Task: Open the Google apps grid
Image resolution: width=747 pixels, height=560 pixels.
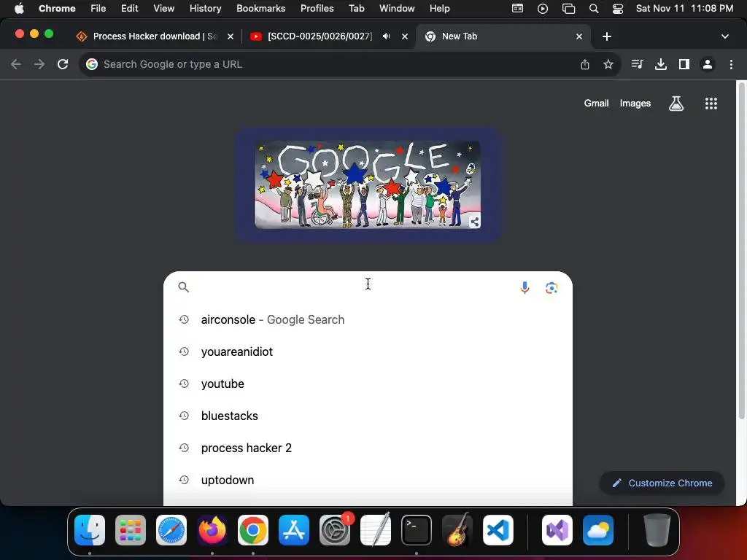Action: click(x=711, y=104)
